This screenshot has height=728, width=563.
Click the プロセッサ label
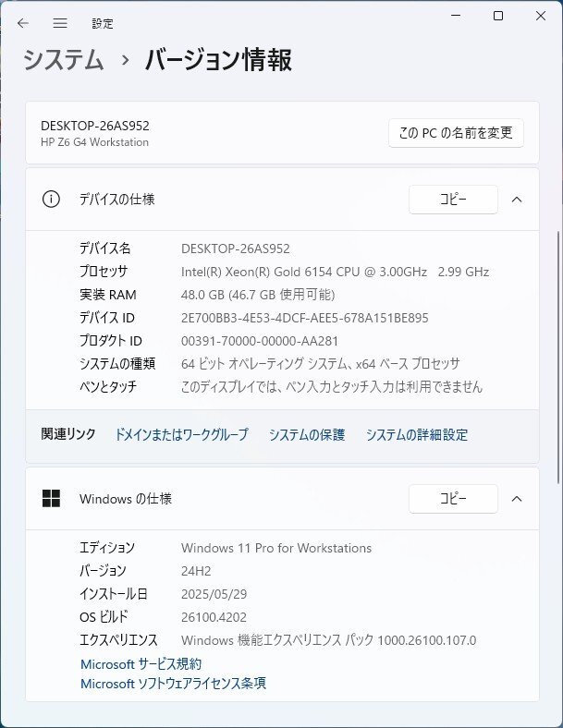pyautogui.click(x=104, y=272)
